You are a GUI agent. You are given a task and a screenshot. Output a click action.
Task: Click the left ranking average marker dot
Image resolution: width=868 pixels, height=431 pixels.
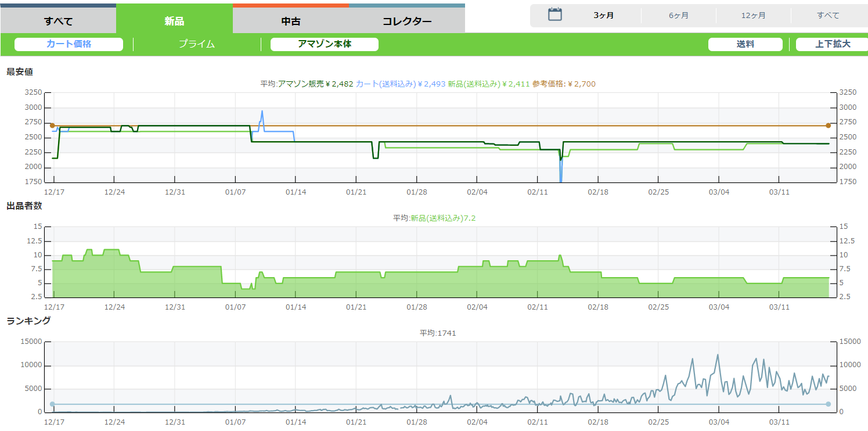[52, 404]
